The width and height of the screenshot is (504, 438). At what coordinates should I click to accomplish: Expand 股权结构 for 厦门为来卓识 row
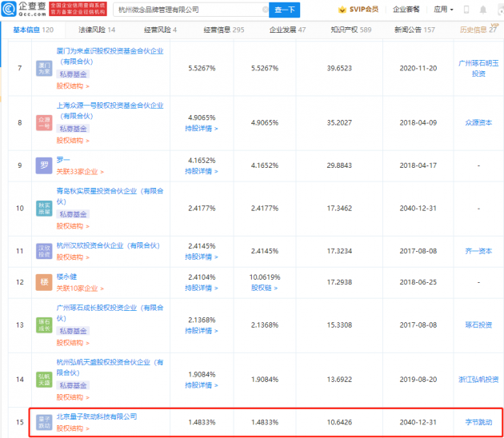[73, 86]
